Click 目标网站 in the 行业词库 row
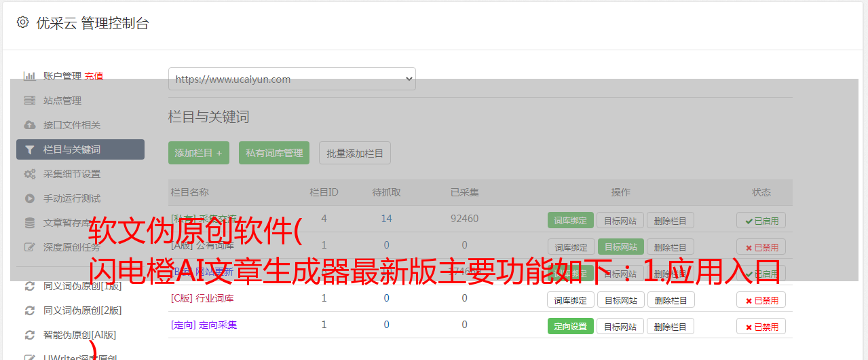This screenshot has height=360, width=868. [x=621, y=300]
